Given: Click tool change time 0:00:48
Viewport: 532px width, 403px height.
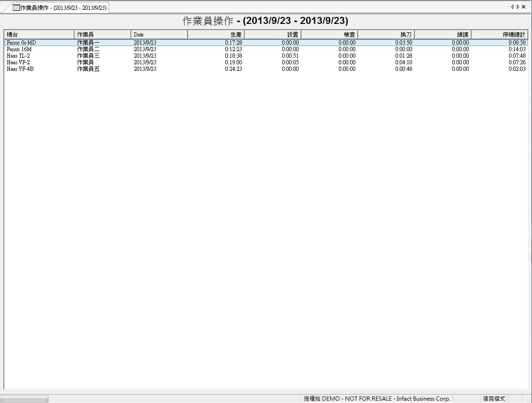Looking at the screenshot, I should tap(404, 69).
